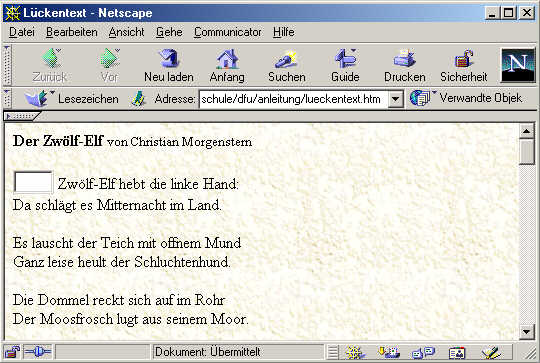The image size is (540, 363).
Task: Click the line 'Der Moosfrosch lugt aus seinem Moor.'
Action: click(x=130, y=319)
